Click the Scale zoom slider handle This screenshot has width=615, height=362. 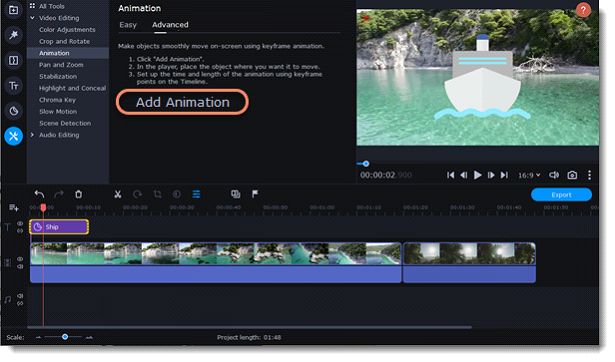click(65, 337)
